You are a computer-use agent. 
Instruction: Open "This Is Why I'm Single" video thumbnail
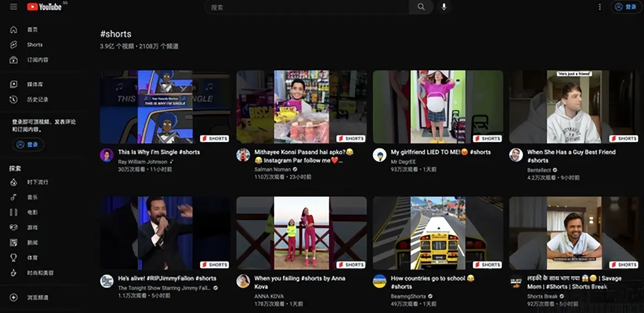(165, 107)
